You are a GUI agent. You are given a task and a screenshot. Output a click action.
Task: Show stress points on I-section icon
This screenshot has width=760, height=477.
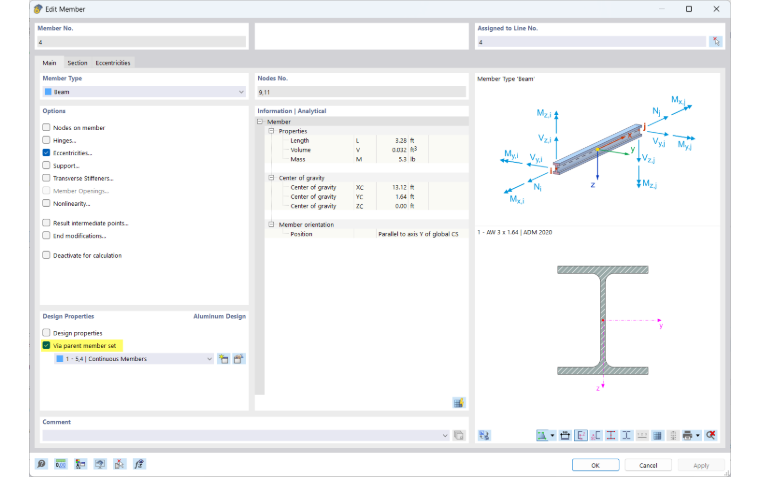pyautogui.click(x=611, y=435)
